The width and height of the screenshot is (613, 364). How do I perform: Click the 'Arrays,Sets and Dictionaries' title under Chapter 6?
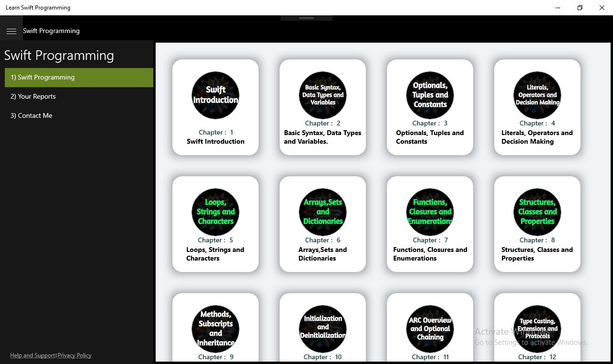[x=323, y=254]
